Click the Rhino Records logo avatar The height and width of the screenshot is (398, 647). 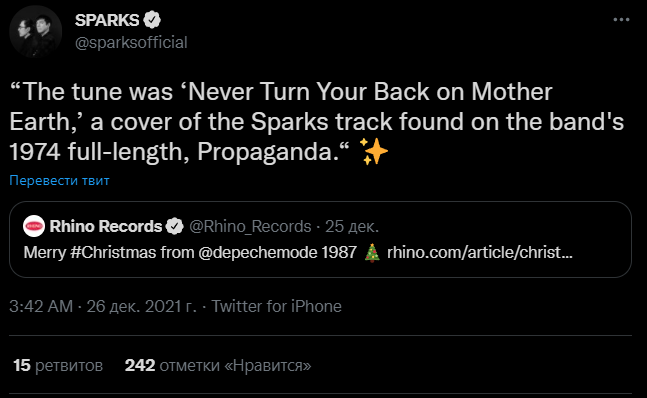coord(34,226)
